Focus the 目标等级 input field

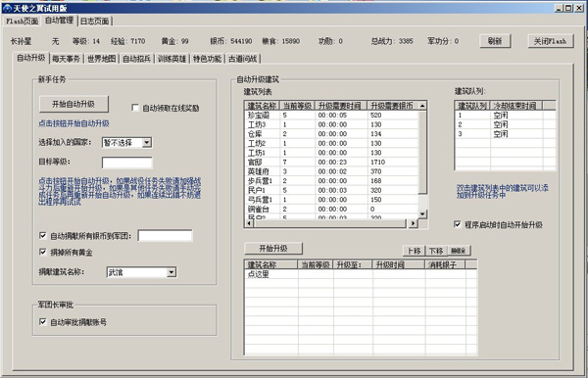(127, 163)
